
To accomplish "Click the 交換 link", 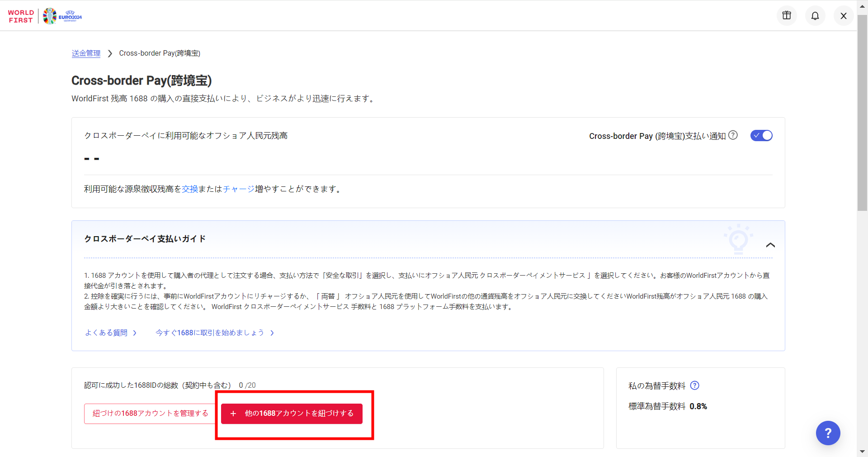I will [x=190, y=189].
